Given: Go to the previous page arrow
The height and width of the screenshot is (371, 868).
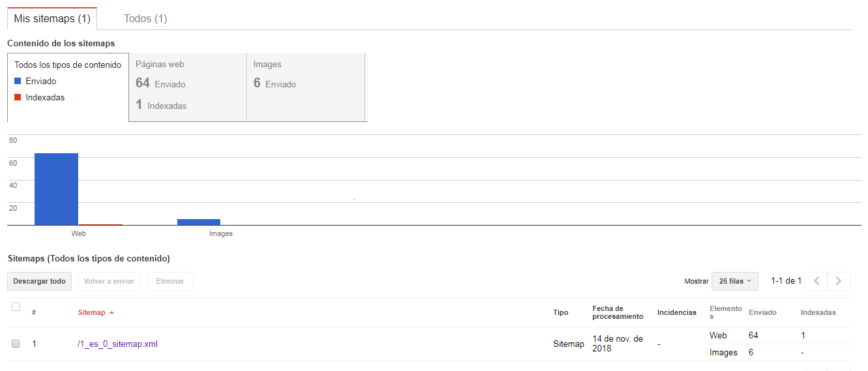Looking at the screenshot, I should point(816,281).
